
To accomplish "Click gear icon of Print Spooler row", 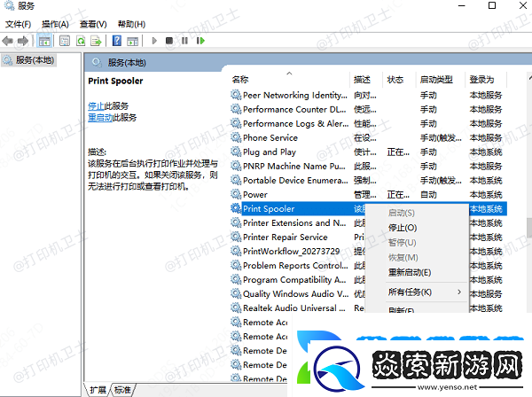I will (x=236, y=208).
